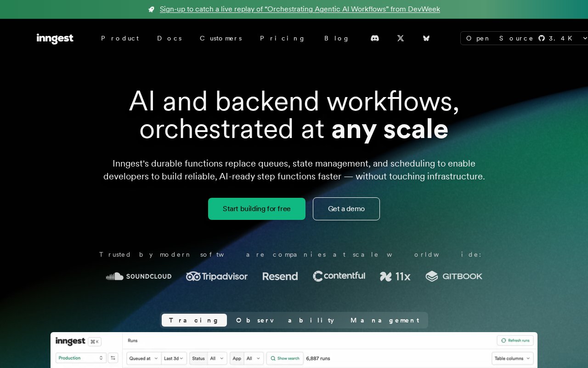Switch to the Tracing tab
This screenshot has height=368, width=588.
[x=194, y=320]
